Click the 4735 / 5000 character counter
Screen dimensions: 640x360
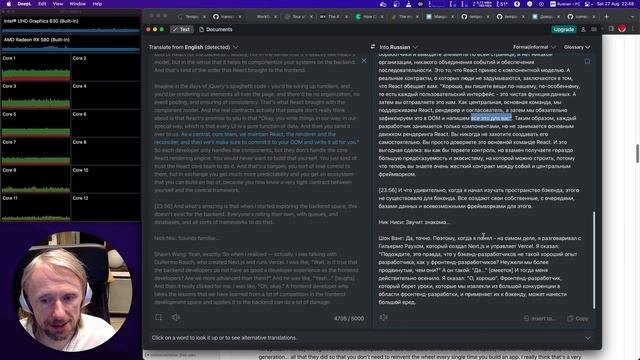pos(349,318)
